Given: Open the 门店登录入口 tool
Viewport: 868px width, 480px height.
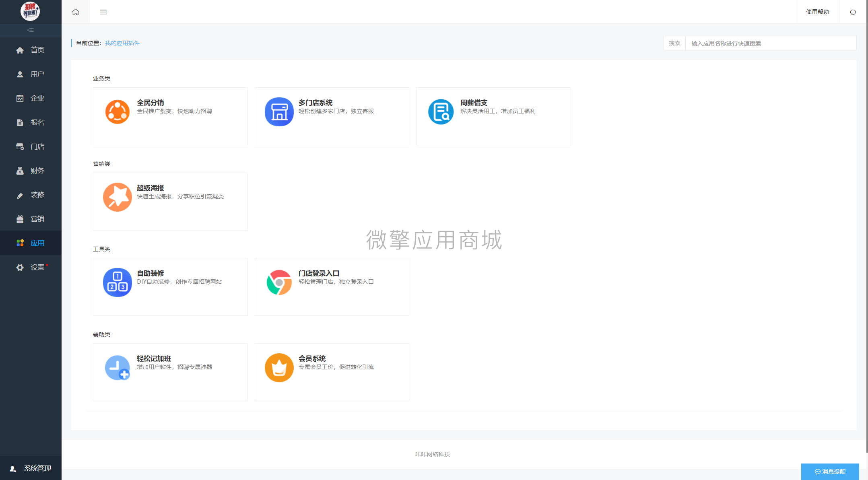Looking at the screenshot, I should coord(332,286).
